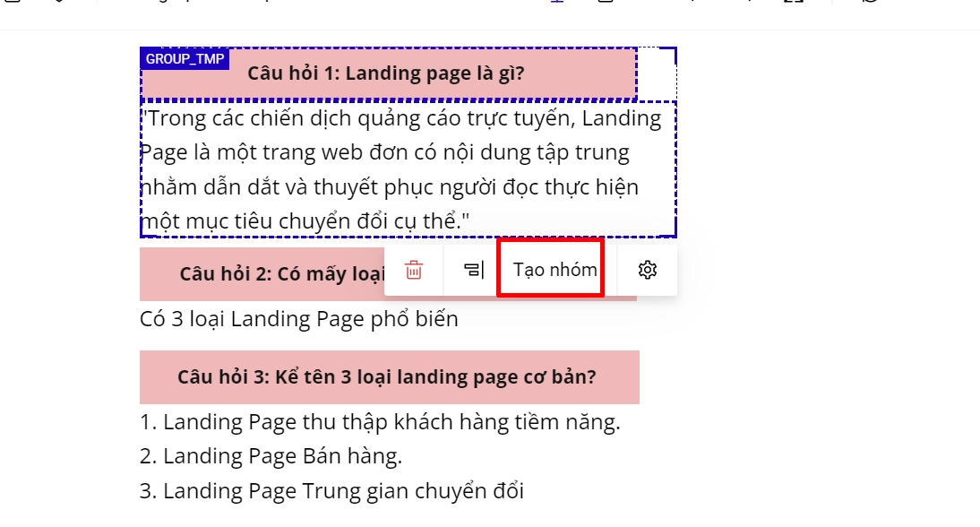
Task: Click the line 'Page là một trang web đơn'
Action: point(385,152)
